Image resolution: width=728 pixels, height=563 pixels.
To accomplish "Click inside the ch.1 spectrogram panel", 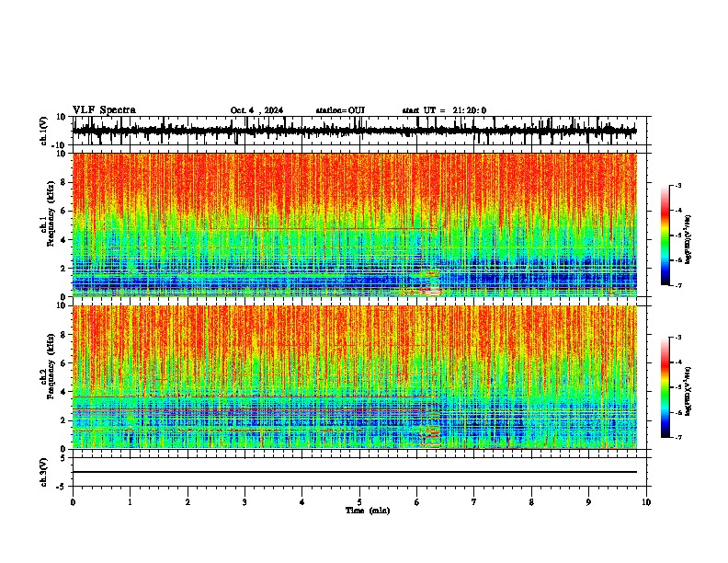I will (x=355, y=224).
